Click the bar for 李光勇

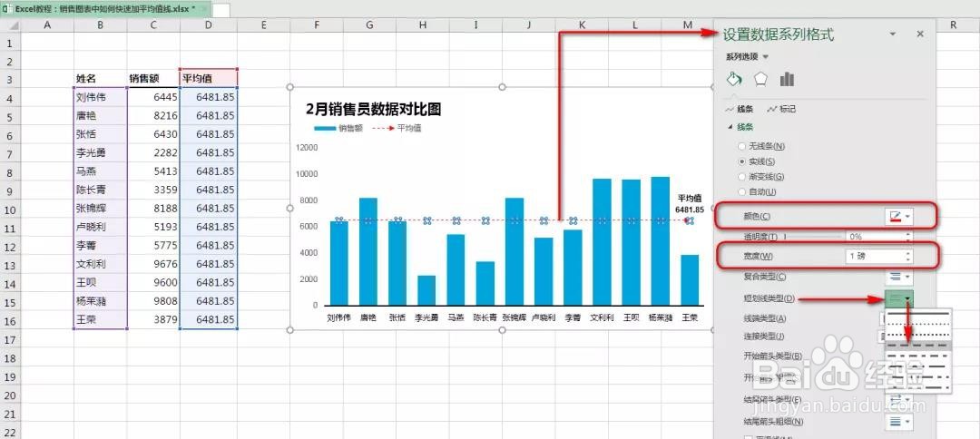coord(426,290)
